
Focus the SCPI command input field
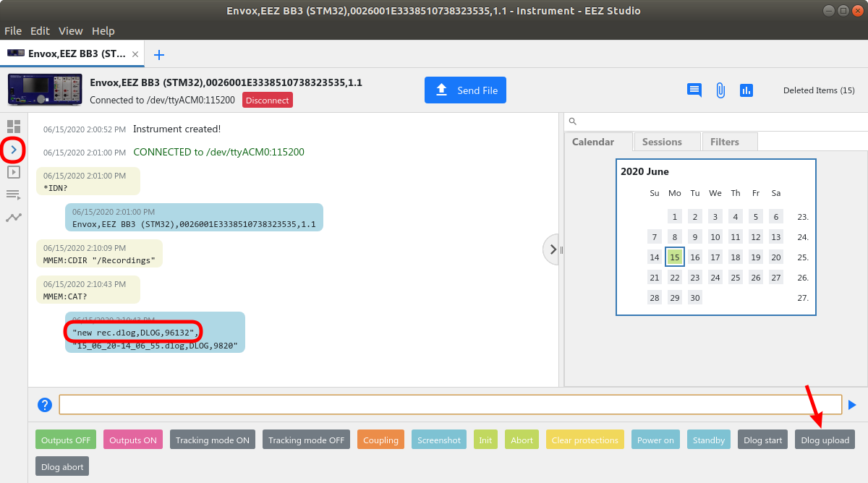[451, 404]
